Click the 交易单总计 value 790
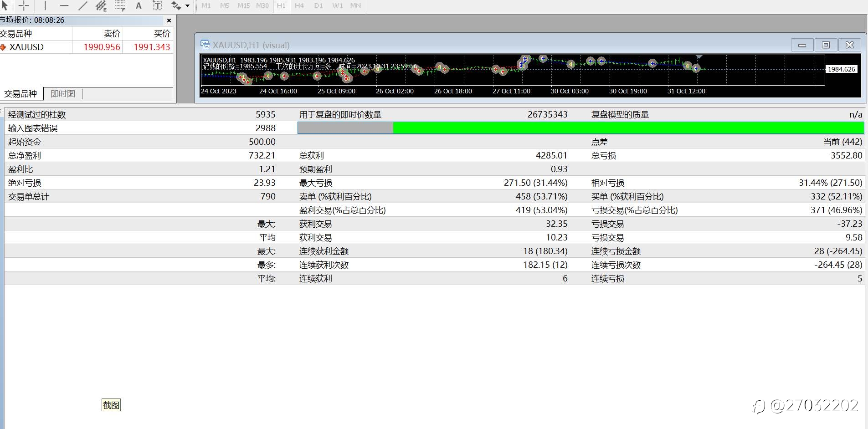The width and height of the screenshot is (868, 429). 268,196
